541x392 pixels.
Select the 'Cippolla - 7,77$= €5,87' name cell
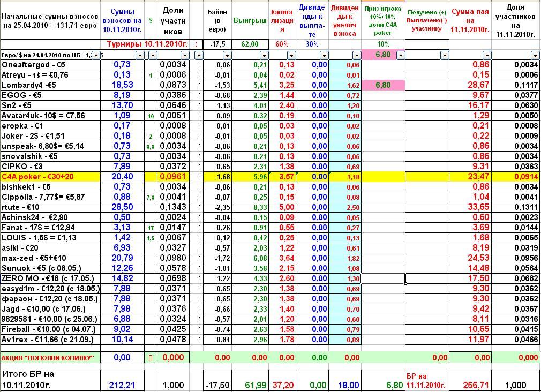[51, 197]
